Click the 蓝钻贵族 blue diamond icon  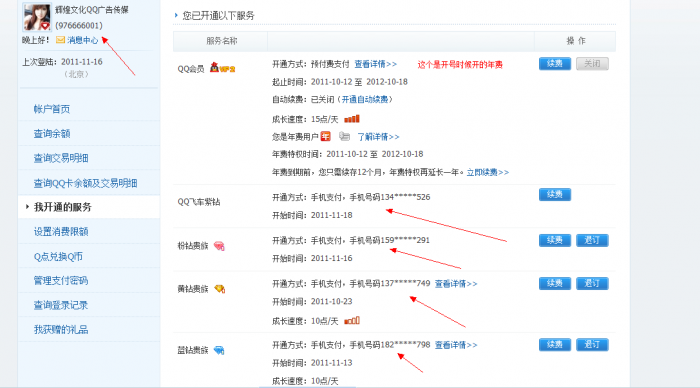[x=219, y=350]
